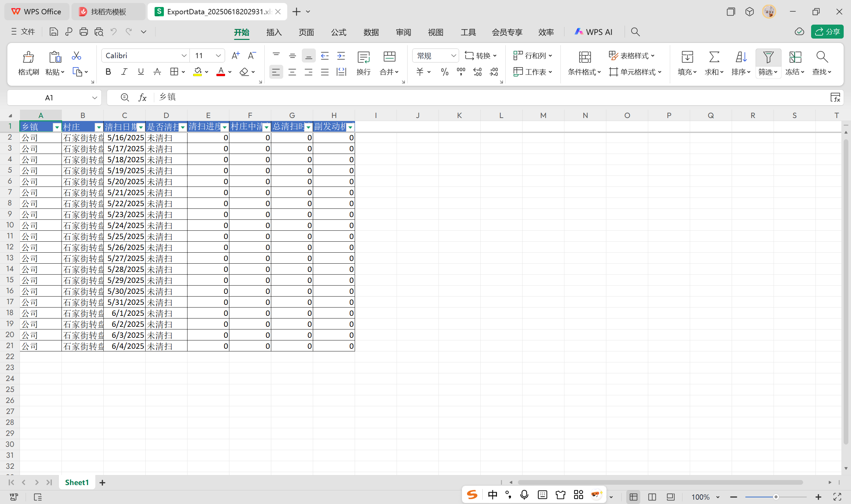Toggle bold formatting

[108, 72]
